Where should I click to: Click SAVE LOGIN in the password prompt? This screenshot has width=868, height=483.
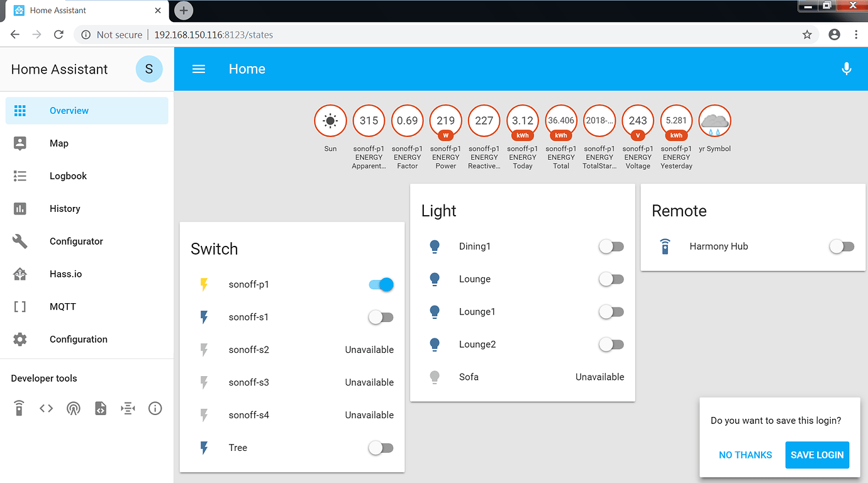click(817, 455)
